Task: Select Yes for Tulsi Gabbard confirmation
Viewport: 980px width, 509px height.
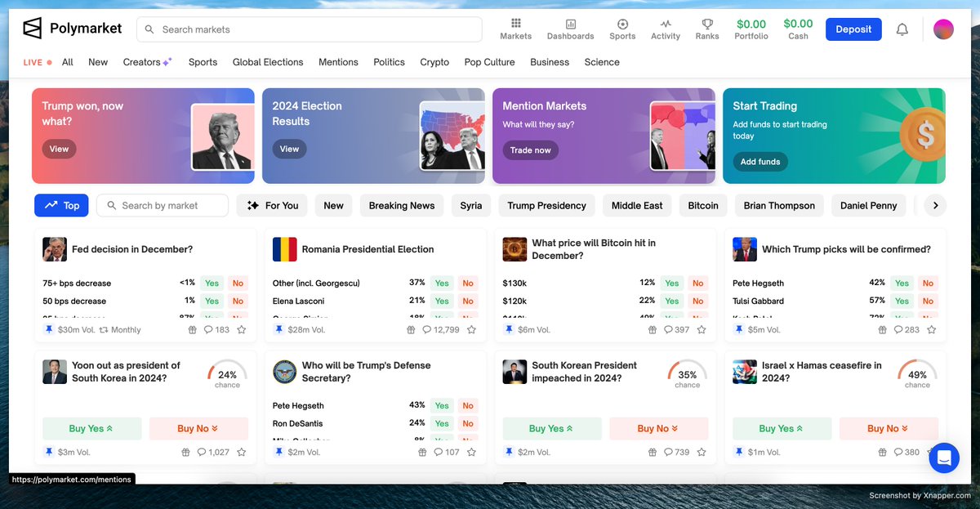Action: click(902, 301)
